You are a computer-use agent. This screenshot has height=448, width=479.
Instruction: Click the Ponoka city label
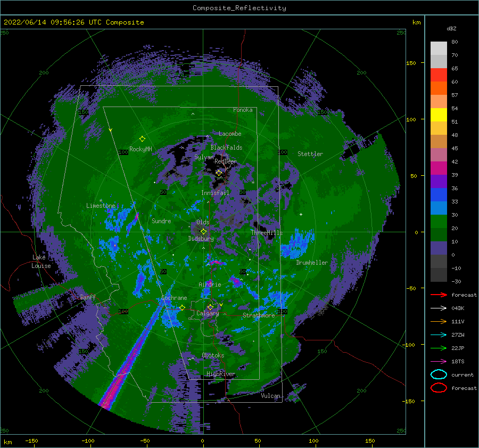243,110
